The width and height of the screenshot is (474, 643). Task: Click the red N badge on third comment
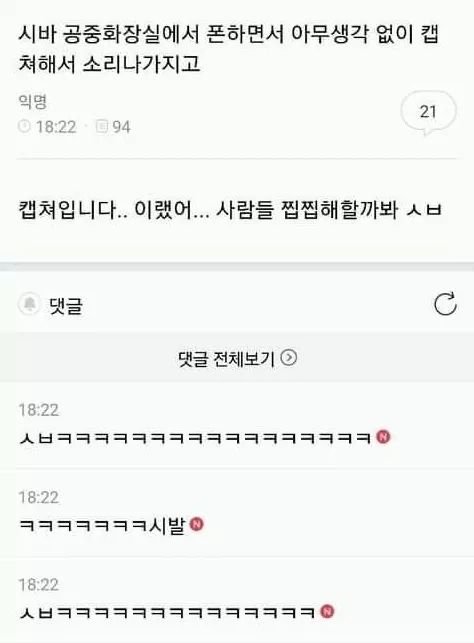point(327,611)
